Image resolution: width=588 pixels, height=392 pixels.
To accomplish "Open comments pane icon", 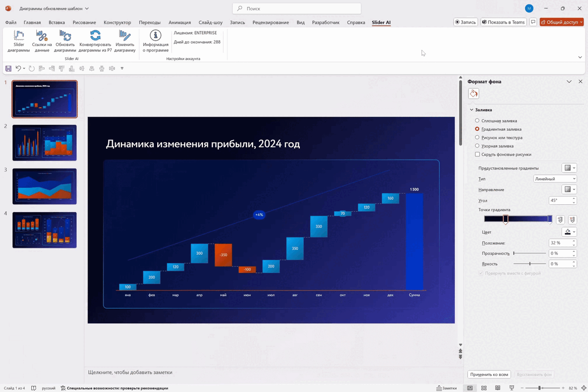I will (x=533, y=22).
